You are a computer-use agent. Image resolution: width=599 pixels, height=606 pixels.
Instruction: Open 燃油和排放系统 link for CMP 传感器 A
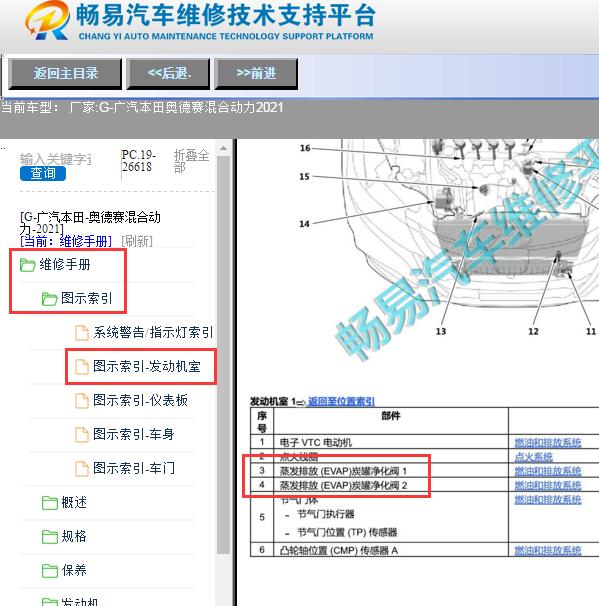[548, 551]
